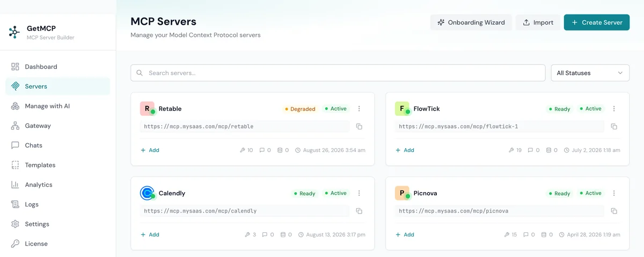Select Servers in the sidebar
The width and height of the screenshot is (644, 257).
[x=57, y=86]
